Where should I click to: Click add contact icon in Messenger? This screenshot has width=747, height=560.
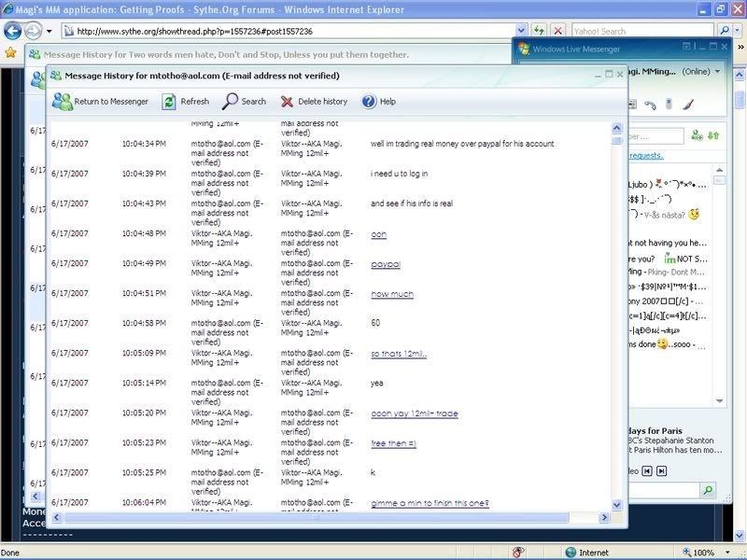click(697, 135)
